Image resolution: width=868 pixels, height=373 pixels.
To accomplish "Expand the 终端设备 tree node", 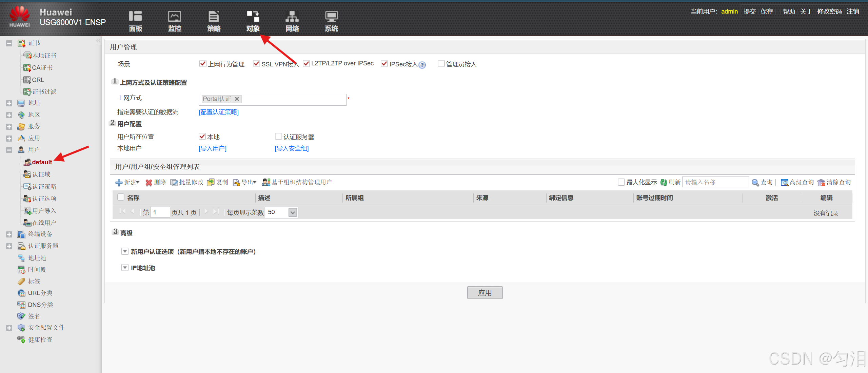I will (x=9, y=234).
